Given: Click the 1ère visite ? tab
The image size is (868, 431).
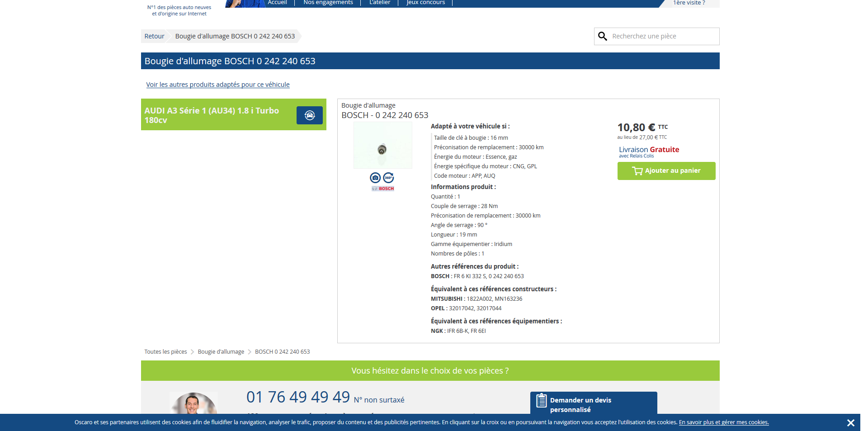Looking at the screenshot, I should (x=689, y=3).
